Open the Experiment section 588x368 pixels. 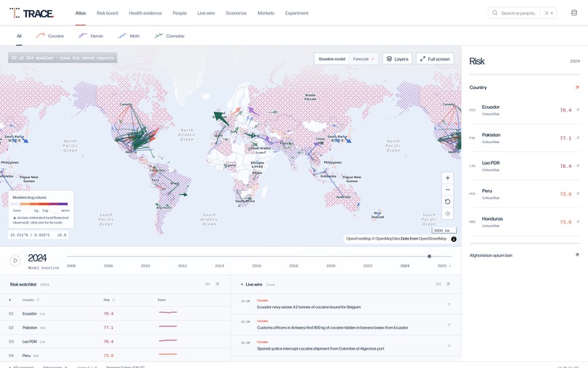point(297,13)
